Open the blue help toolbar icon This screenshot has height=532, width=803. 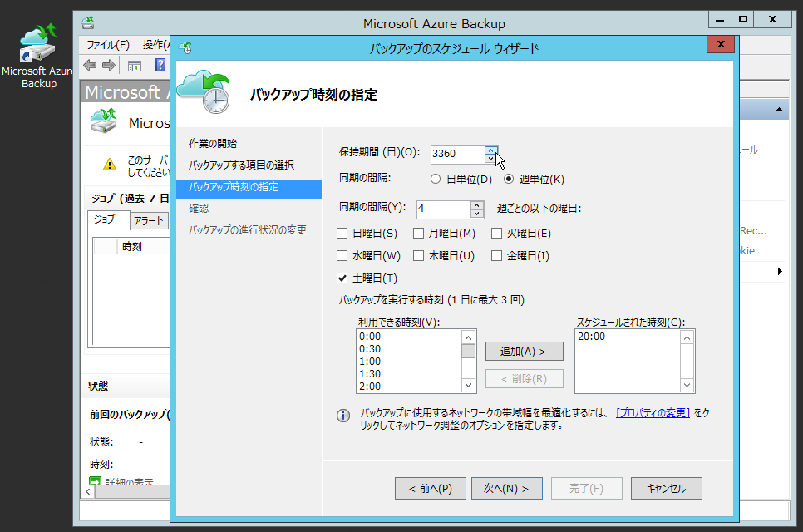160,65
